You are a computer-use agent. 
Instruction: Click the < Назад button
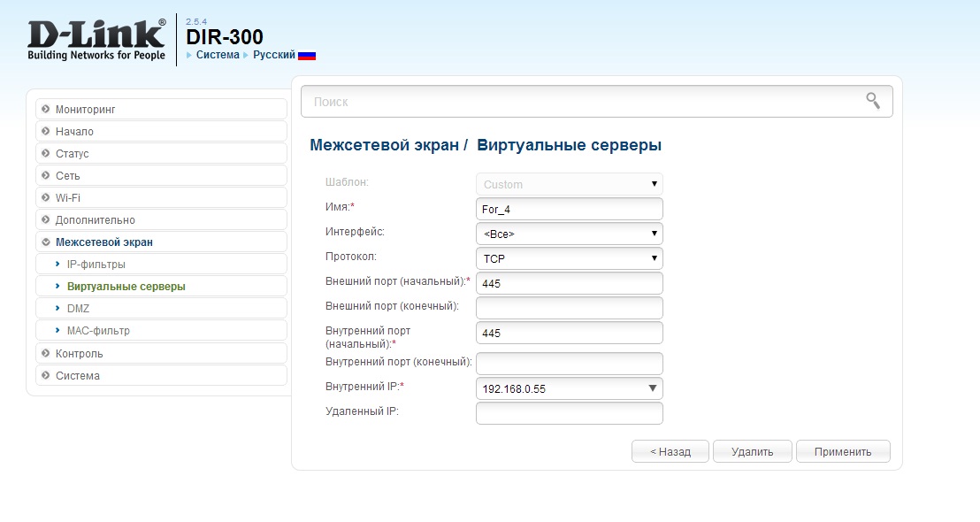pyautogui.click(x=670, y=451)
